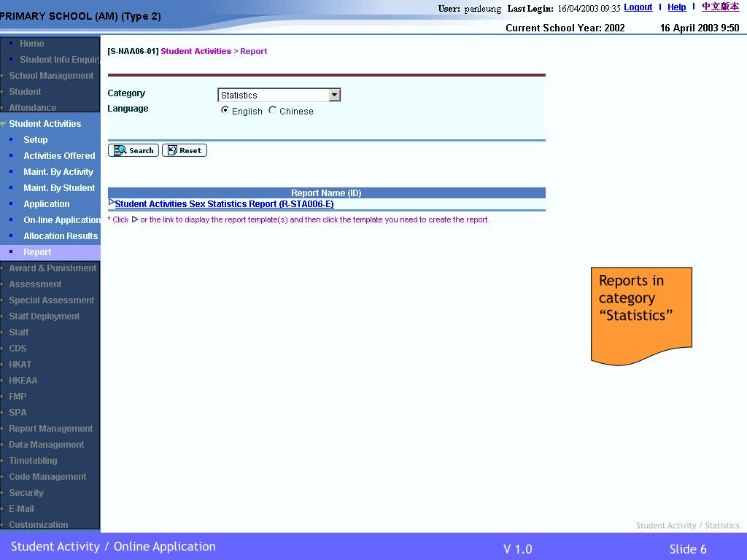Open Setup under Student Activities
747x560 pixels.
pyautogui.click(x=36, y=139)
